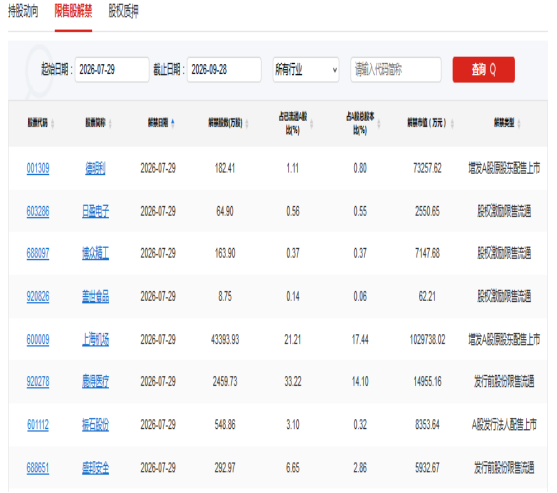Select the 限售股解禁 tab
This screenshot has width=557, height=493.
[x=73, y=11]
